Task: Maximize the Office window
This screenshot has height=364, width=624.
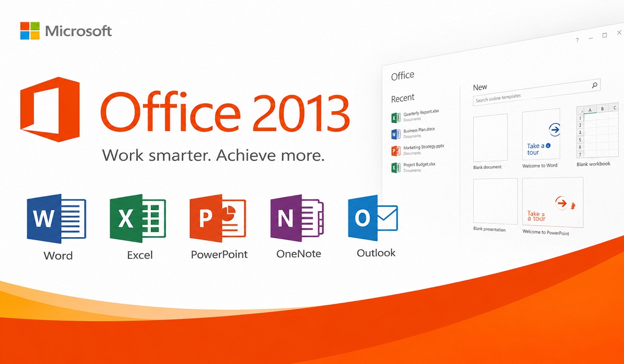Action: (x=604, y=35)
